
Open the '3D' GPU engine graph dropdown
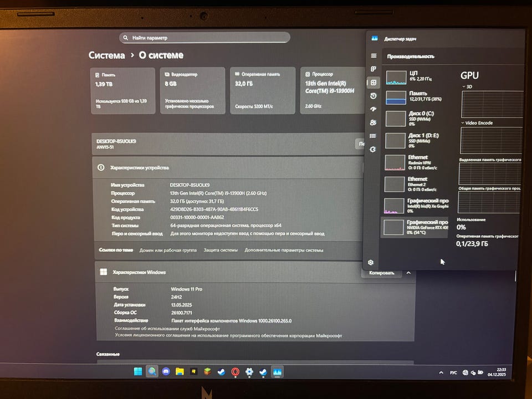click(467, 86)
